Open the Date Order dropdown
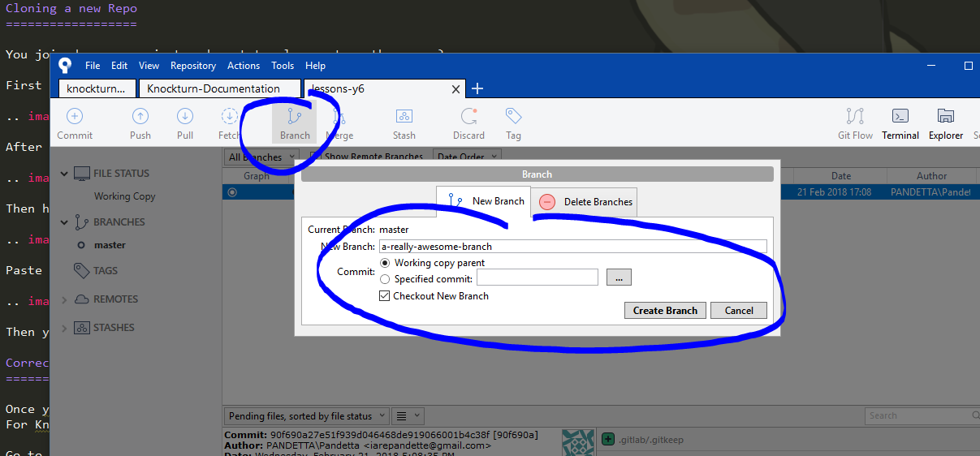Image resolution: width=980 pixels, height=456 pixels. (x=467, y=157)
